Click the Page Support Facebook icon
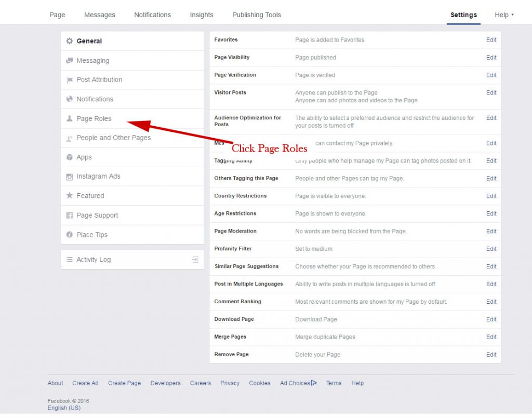Viewport: 532px width, 418px height. [70, 215]
